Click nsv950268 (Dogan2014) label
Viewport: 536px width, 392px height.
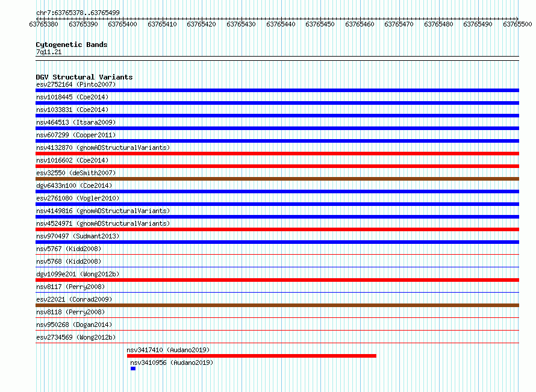click(x=74, y=325)
